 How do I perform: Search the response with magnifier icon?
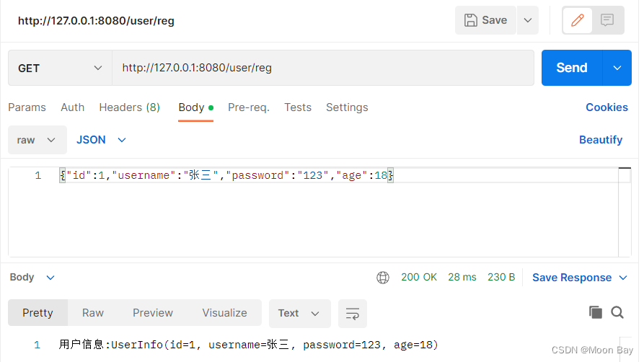click(x=617, y=312)
